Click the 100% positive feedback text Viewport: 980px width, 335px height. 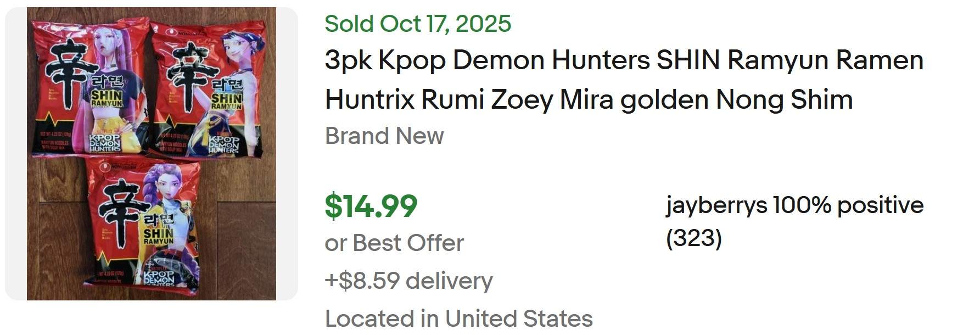(848, 205)
